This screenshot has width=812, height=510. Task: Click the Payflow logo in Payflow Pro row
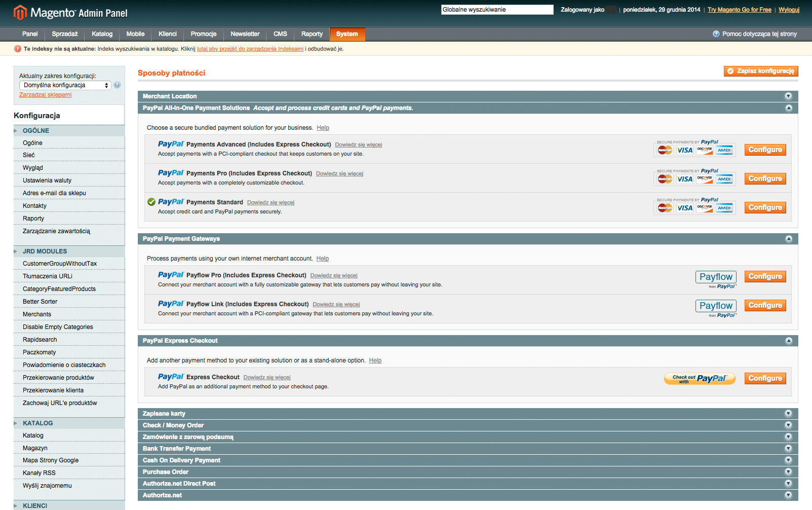(716, 279)
